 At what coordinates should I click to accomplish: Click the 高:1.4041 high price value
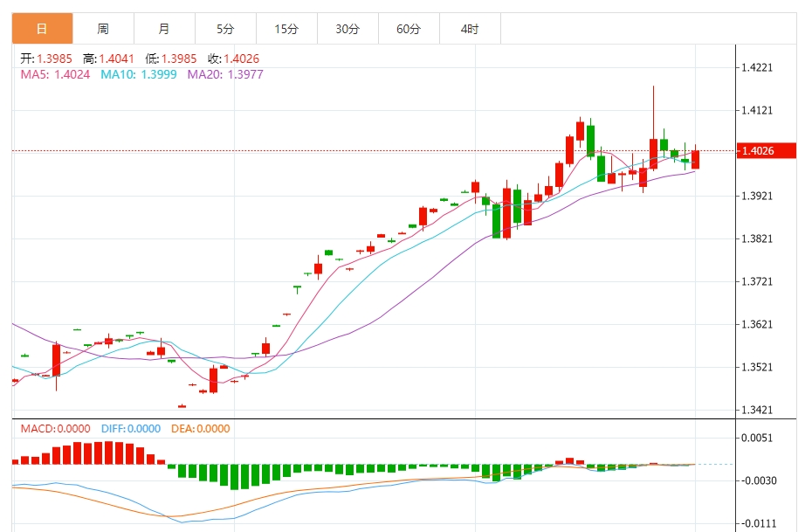109,59
